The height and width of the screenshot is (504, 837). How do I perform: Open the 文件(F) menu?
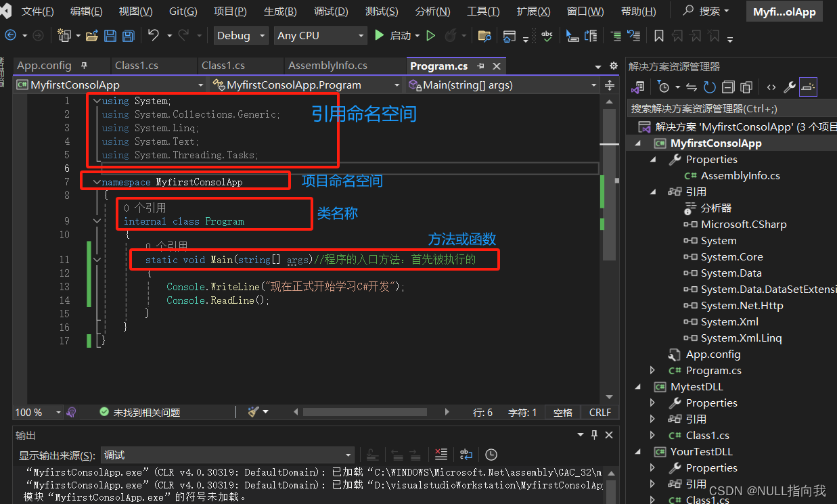(x=38, y=12)
